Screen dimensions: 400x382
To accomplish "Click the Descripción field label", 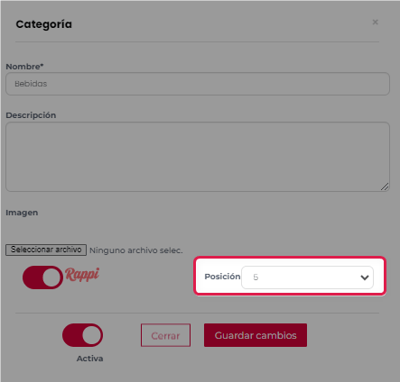I will pos(31,115).
